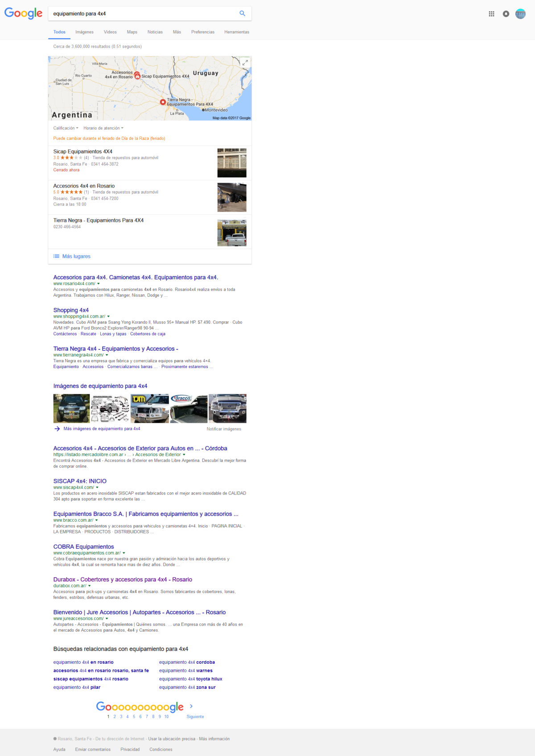Open Equipamientos Bracco S.A. result
The image size is (535, 756).
click(146, 514)
